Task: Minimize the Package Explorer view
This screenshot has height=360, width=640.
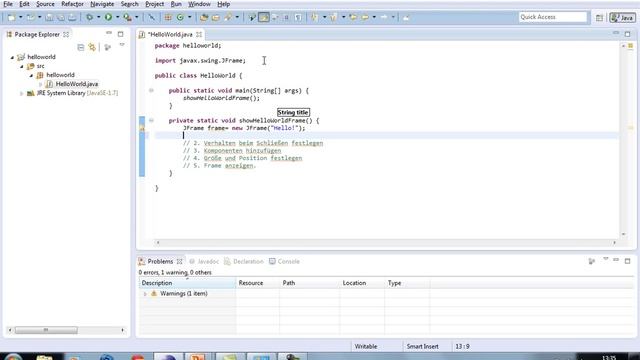Action: (x=109, y=33)
